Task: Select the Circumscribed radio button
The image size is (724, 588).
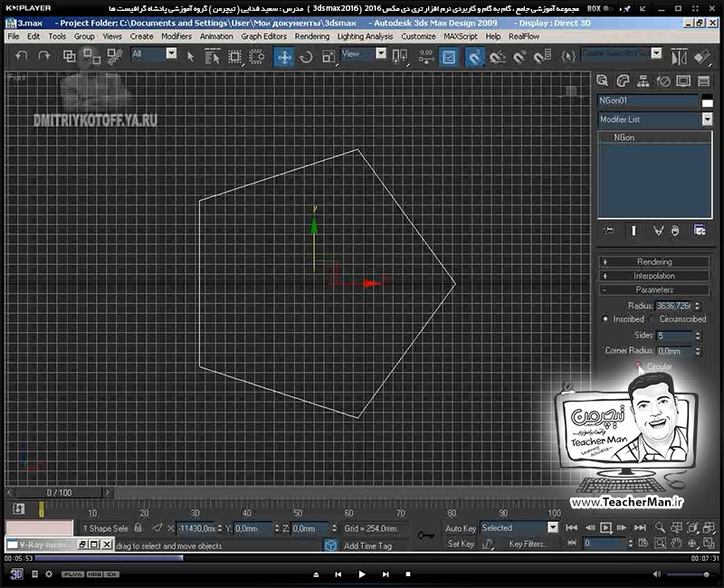Action: point(653,319)
